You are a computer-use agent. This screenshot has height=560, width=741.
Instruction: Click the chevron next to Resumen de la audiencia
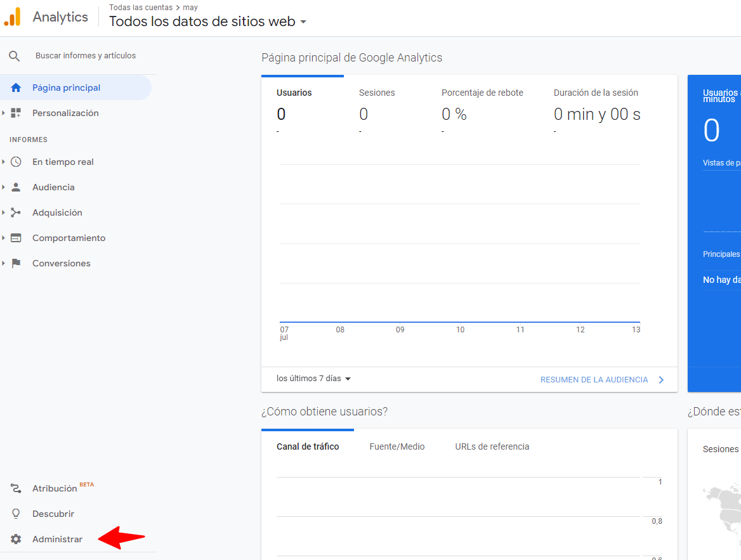[x=661, y=380]
